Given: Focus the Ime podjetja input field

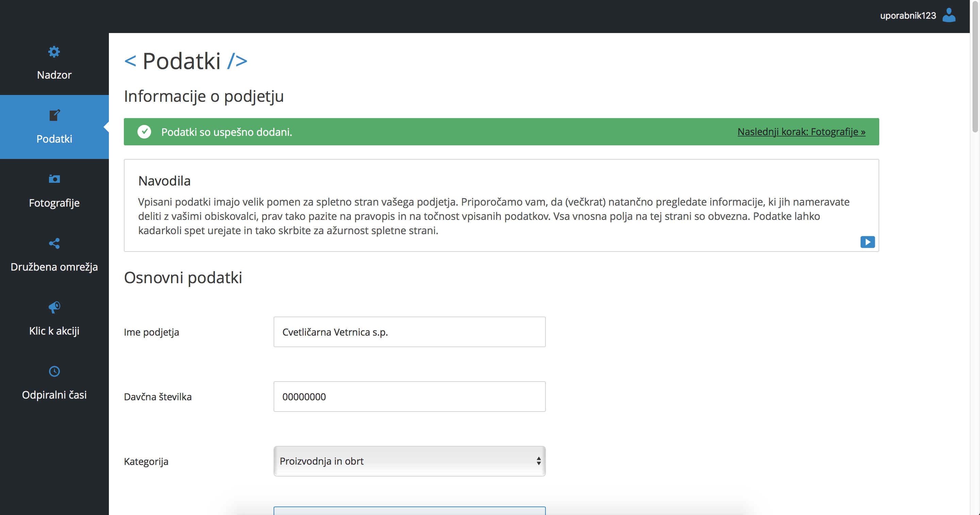Looking at the screenshot, I should (x=409, y=332).
